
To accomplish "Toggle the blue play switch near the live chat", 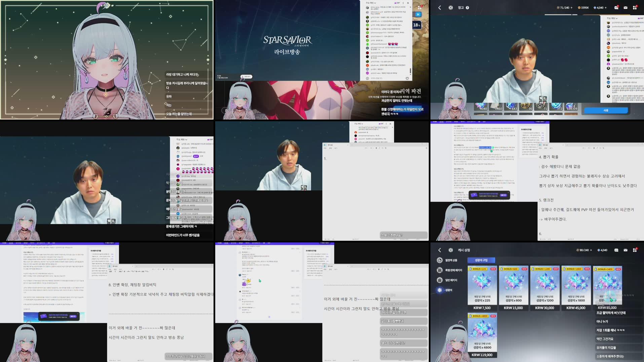I will point(418,14).
